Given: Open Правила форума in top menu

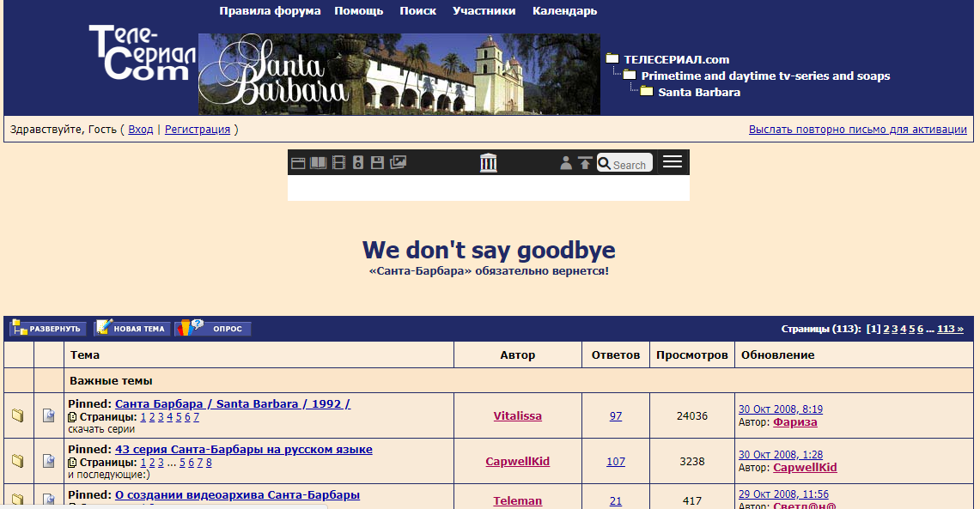Looking at the screenshot, I should pyautogui.click(x=270, y=10).
